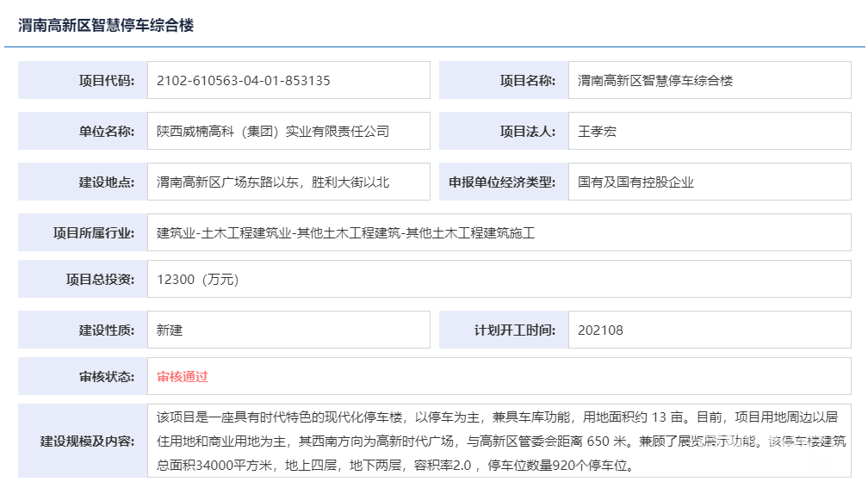
Task: Click the legal person value 王孝宏
Action: [x=597, y=132]
